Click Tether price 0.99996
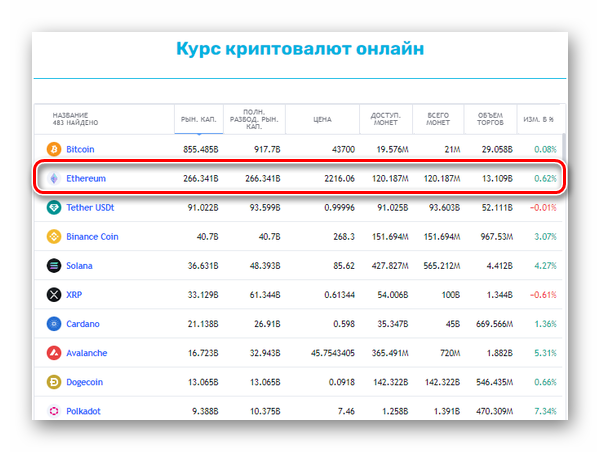The image size is (600, 452). click(339, 207)
